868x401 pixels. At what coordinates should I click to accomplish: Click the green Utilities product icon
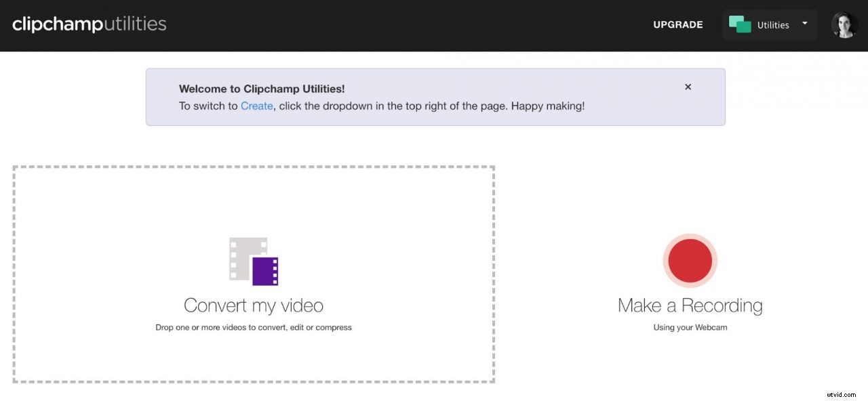click(741, 24)
